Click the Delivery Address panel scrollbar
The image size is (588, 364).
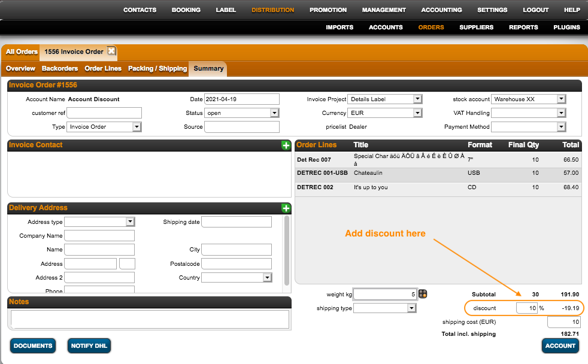click(x=287, y=250)
